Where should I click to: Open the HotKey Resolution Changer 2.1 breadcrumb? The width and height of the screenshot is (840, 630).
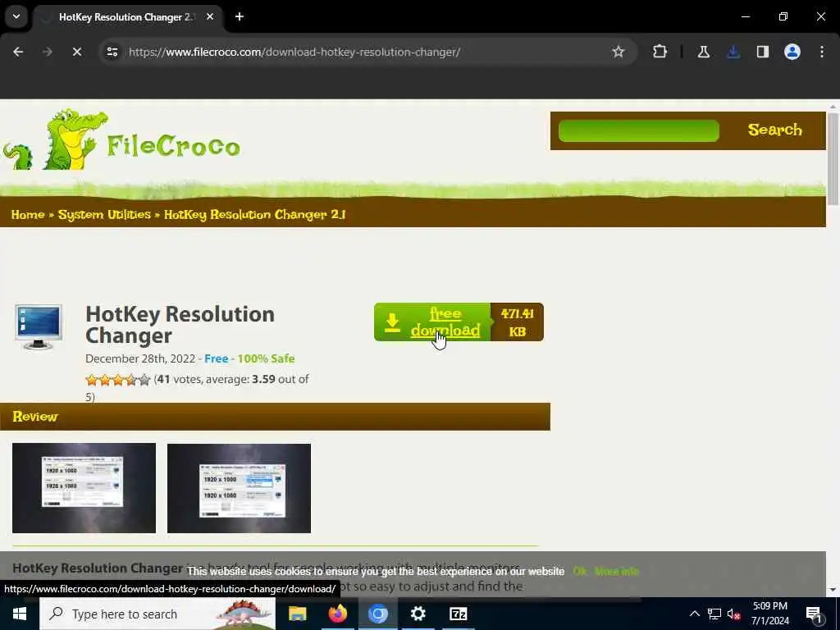(x=254, y=215)
